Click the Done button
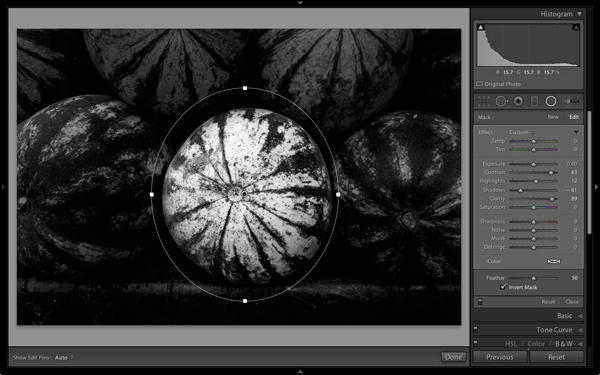This screenshot has height=375, width=600. [453, 357]
